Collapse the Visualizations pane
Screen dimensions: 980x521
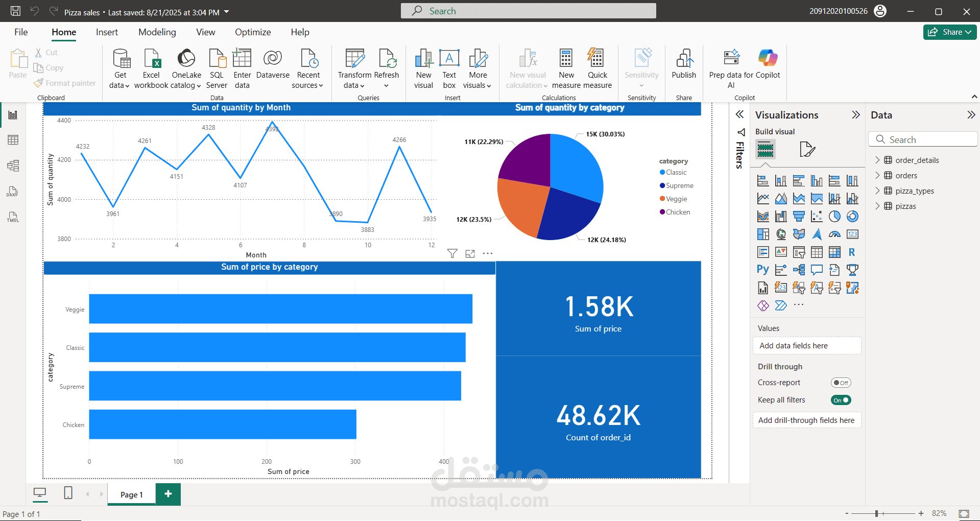click(x=856, y=115)
